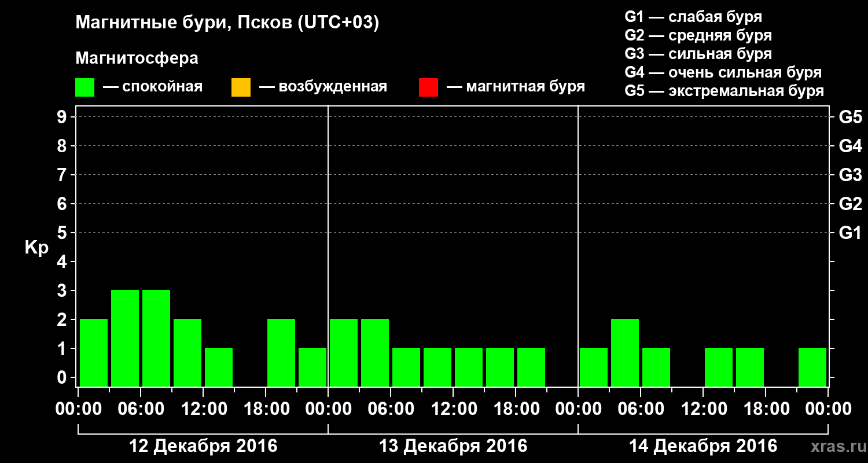Click 13 December's 12:00–15:00 bar (Kp 1)
The height and width of the screenshot is (463, 868).
[469, 367]
